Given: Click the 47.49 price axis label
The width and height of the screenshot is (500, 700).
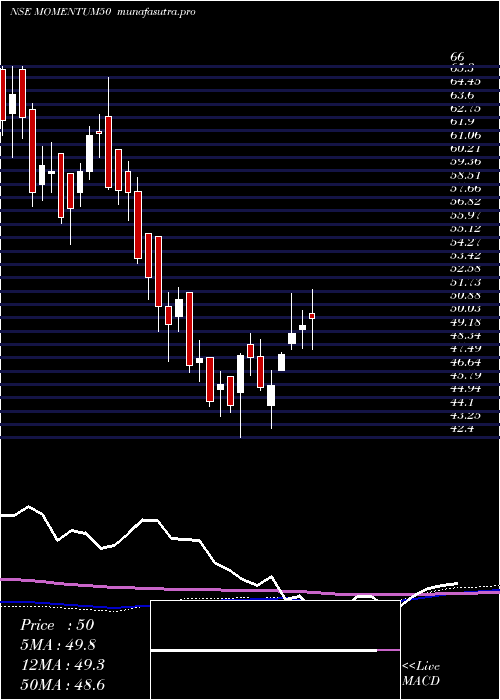Looking at the screenshot, I should (x=465, y=349).
